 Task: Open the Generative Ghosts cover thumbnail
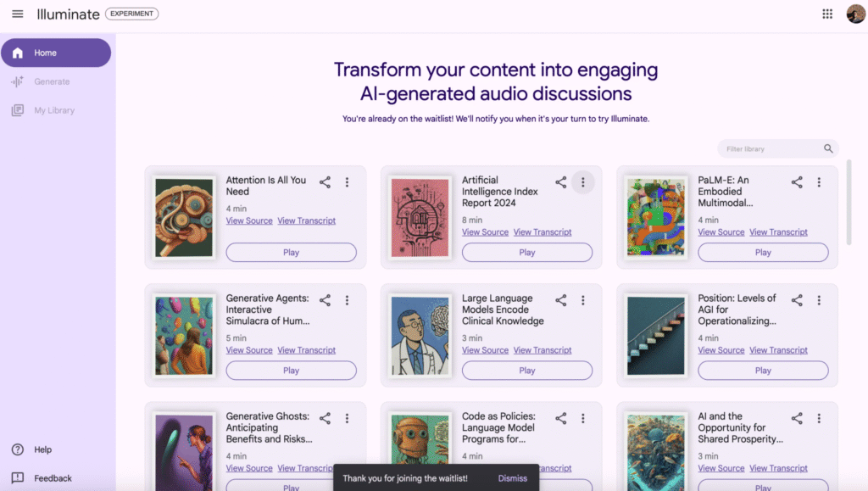coord(184,452)
